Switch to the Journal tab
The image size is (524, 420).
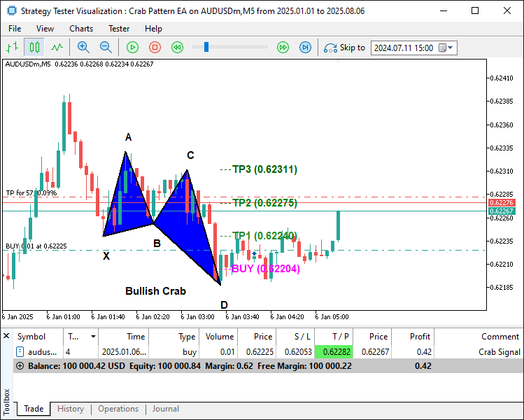165,409
